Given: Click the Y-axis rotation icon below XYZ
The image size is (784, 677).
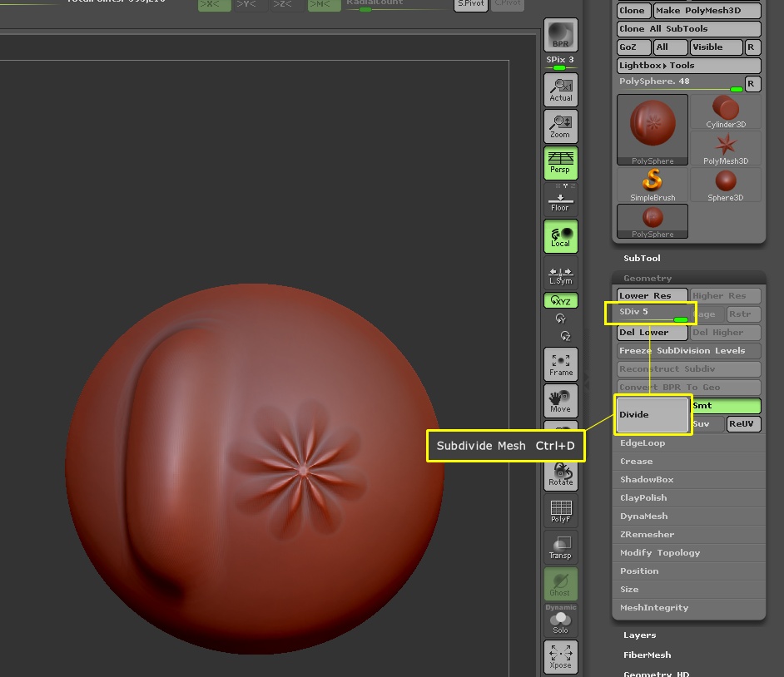Looking at the screenshot, I should click(560, 319).
